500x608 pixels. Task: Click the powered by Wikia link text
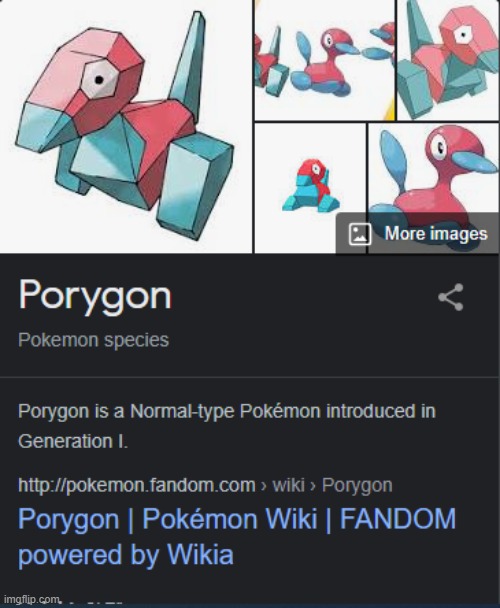126,554
